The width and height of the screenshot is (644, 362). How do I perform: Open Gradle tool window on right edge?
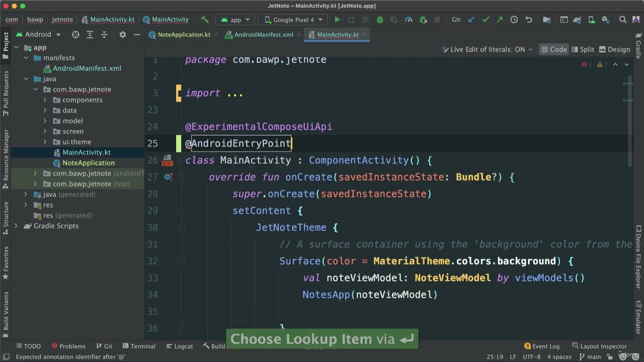tap(638, 46)
